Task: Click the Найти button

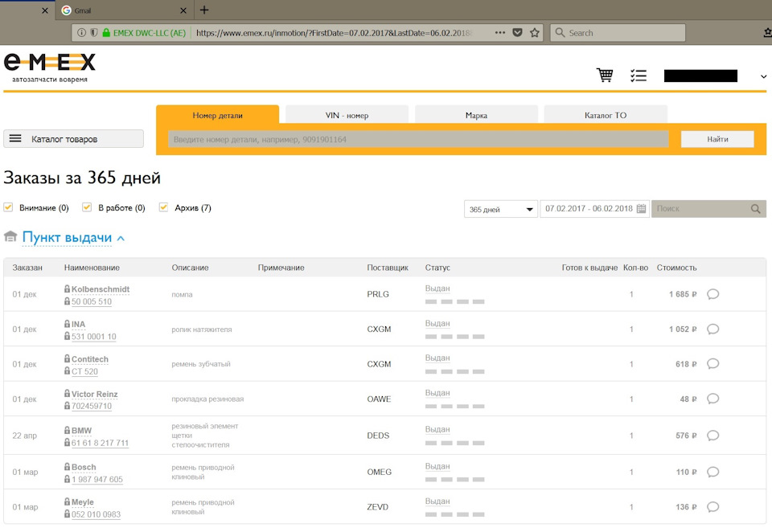Action: 717,139
